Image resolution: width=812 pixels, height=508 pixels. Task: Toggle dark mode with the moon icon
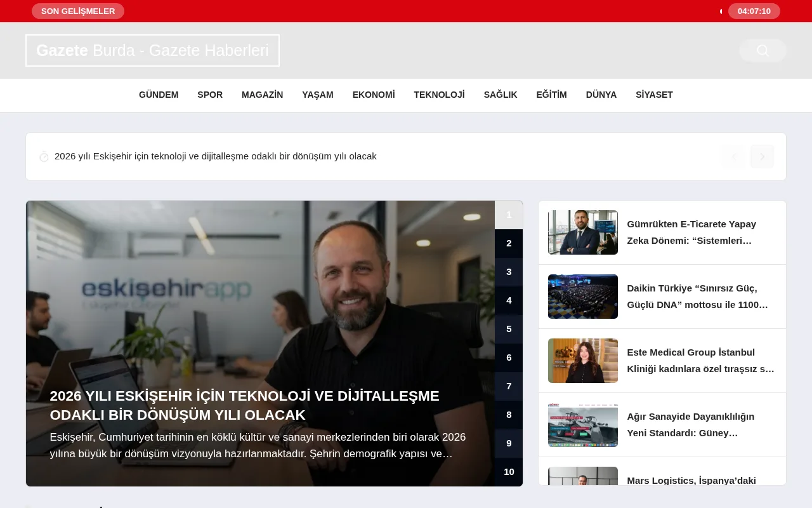[721, 11]
